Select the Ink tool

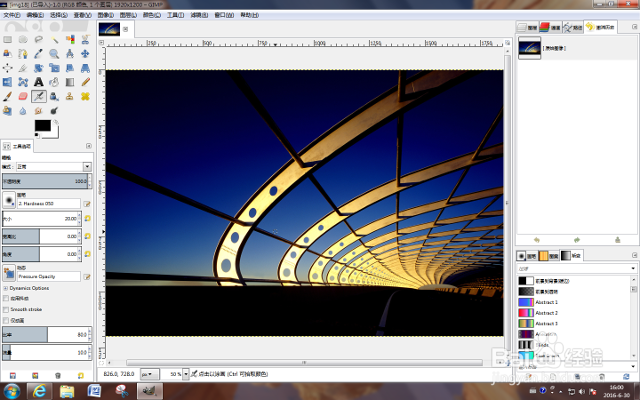click(54, 97)
